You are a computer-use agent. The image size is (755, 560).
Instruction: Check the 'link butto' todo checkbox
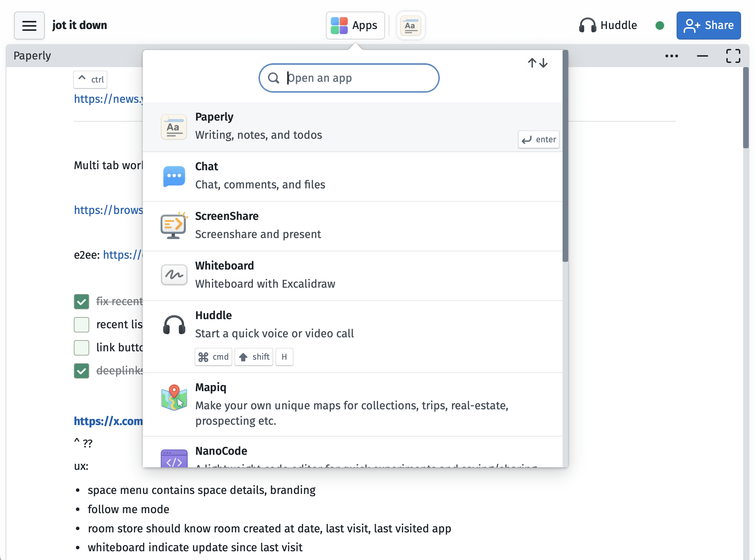click(82, 347)
